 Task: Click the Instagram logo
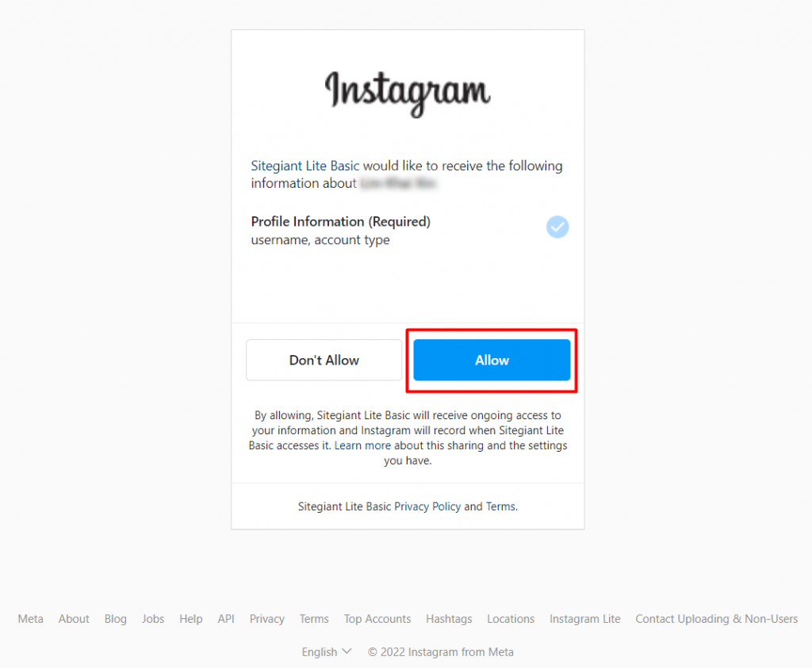(x=408, y=94)
